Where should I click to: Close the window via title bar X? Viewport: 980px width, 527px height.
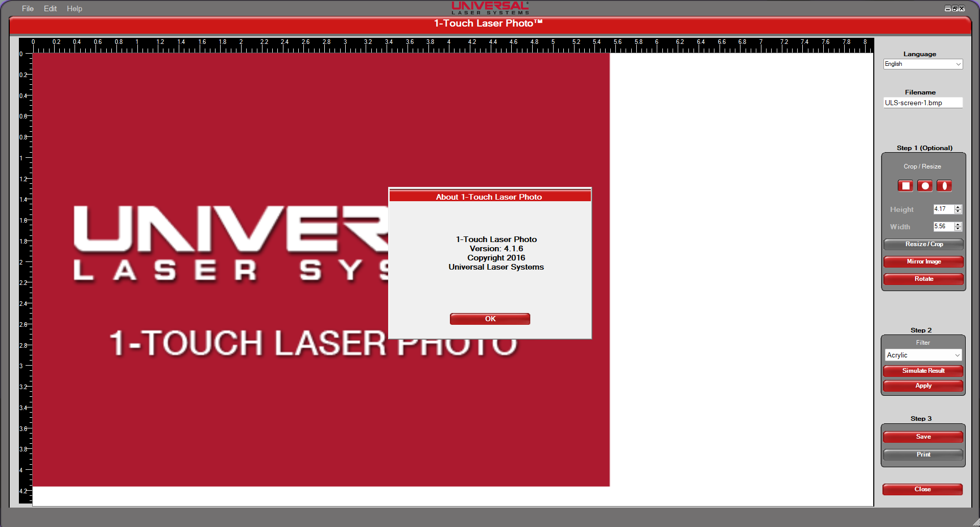tap(962, 8)
